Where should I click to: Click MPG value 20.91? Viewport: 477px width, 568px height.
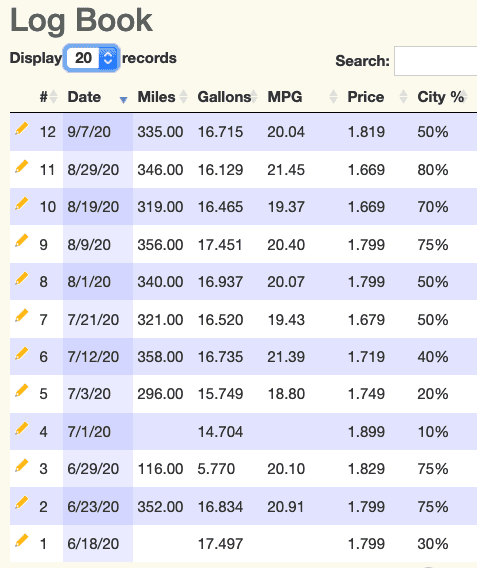point(286,507)
